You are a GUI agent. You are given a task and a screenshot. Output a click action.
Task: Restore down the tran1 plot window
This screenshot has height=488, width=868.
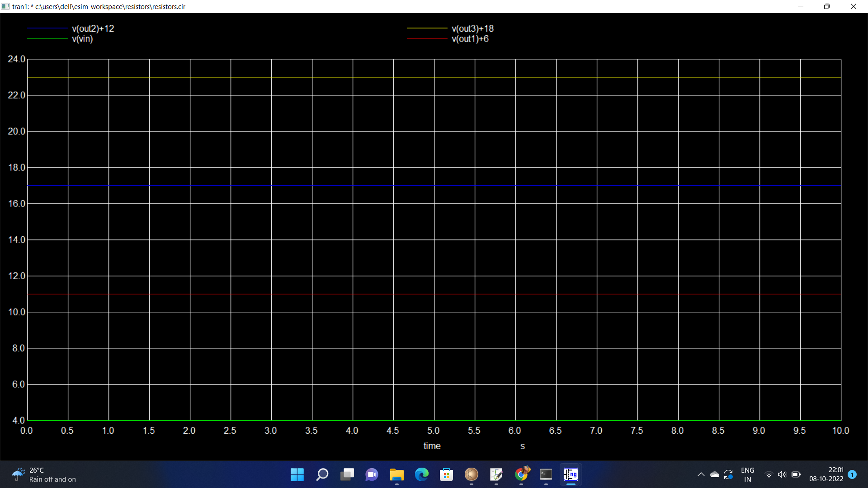[x=827, y=6]
